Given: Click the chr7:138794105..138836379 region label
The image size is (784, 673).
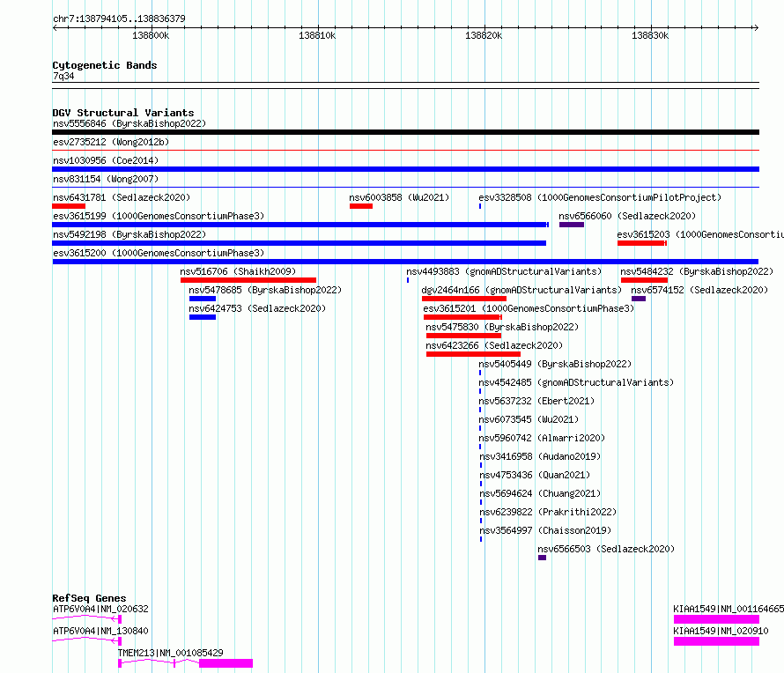Looking at the screenshot, I should click(x=119, y=18).
